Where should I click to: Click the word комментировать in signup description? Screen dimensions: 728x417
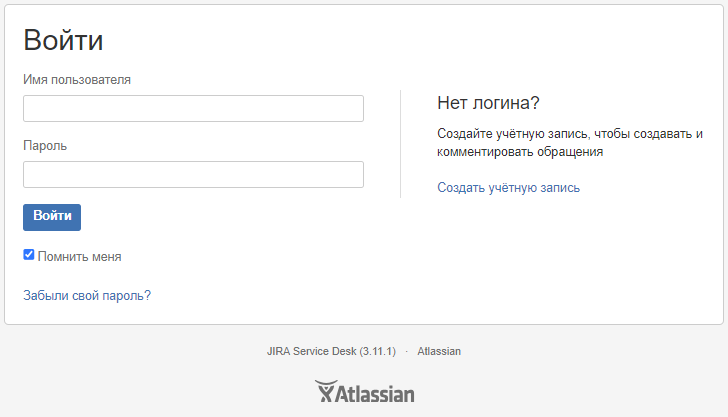[485, 152]
